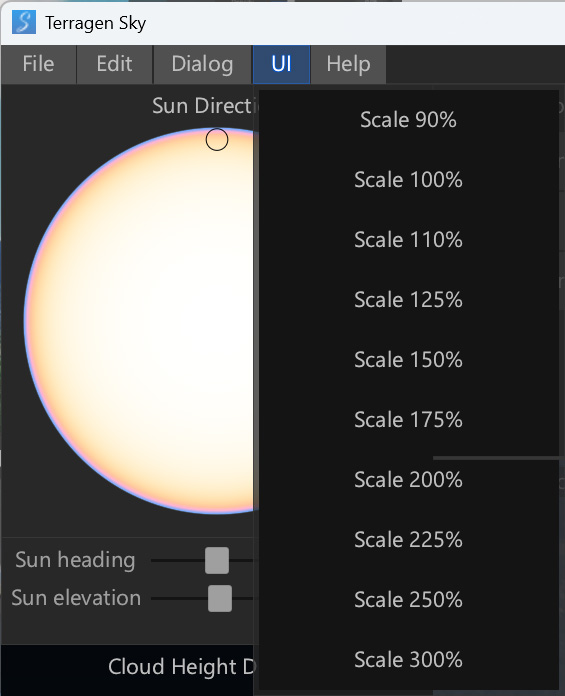Click the Sun heading label
565x696 pixels.
[x=75, y=560]
